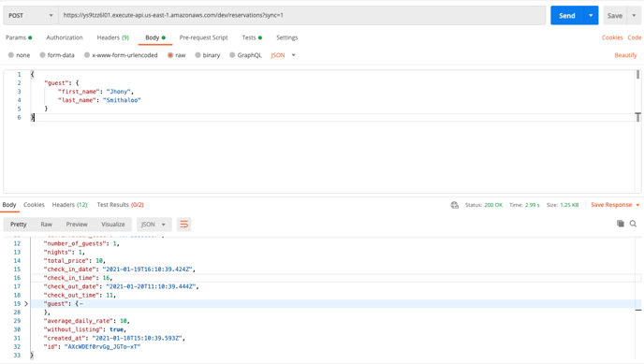Click the Save button
Image resolution: width=644 pixels, height=364 pixels.
615,16
